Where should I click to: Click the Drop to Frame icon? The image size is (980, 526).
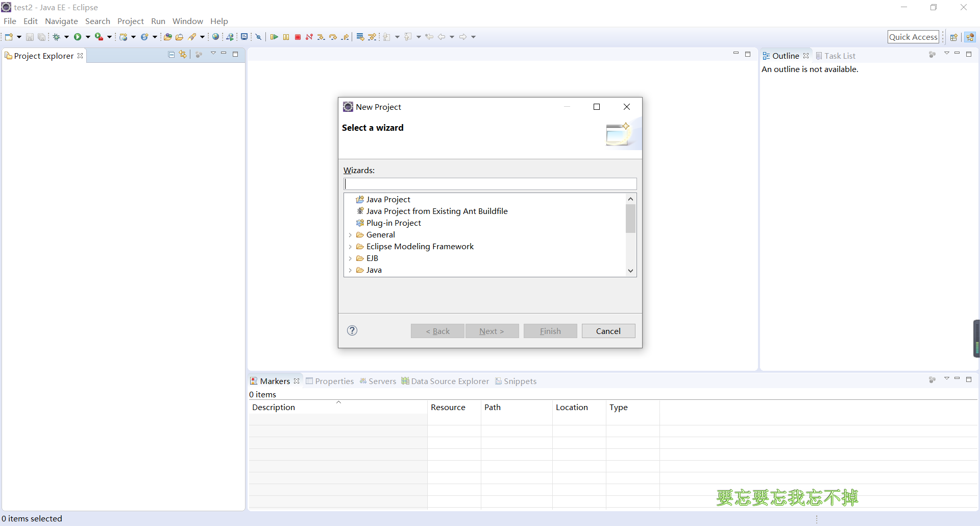click(360, 37)
